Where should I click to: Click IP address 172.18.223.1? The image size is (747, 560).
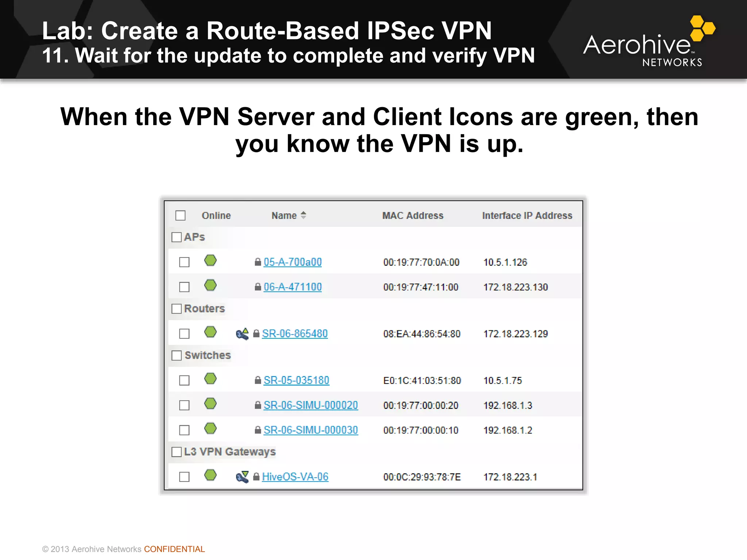click(510, 477)
